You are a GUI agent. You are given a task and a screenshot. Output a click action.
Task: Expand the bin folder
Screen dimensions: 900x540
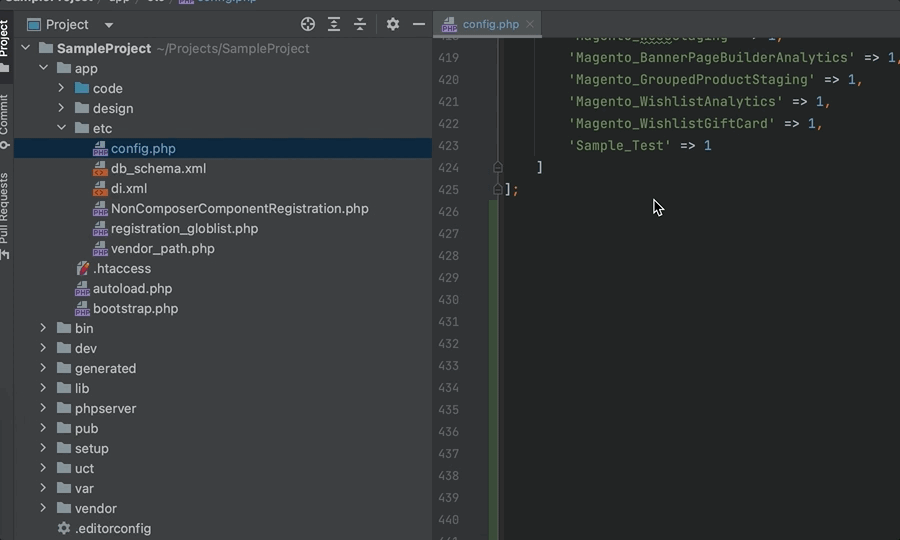43,328
